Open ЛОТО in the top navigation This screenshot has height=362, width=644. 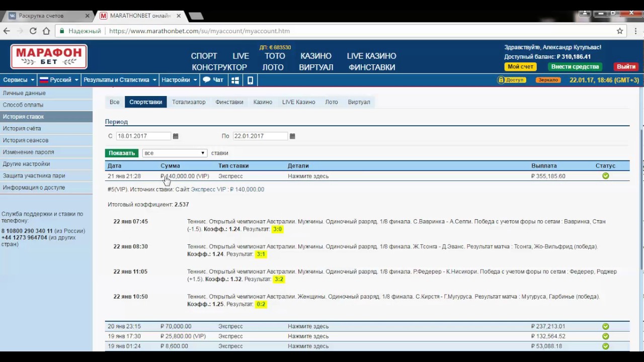tap(273, 67)
